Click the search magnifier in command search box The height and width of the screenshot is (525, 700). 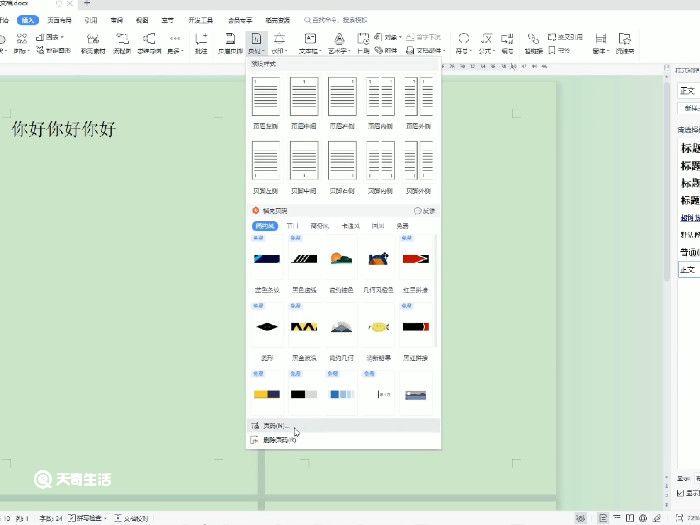pos(307,20)
